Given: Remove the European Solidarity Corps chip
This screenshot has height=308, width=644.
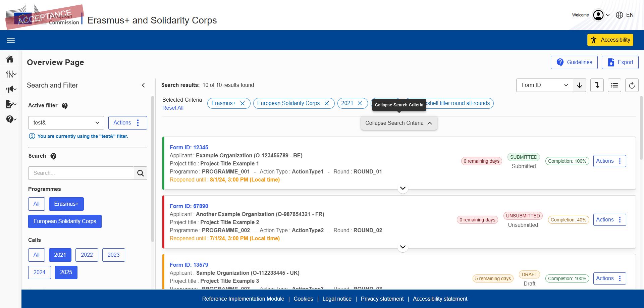Looking at the screenshot, I should (327, 103).
